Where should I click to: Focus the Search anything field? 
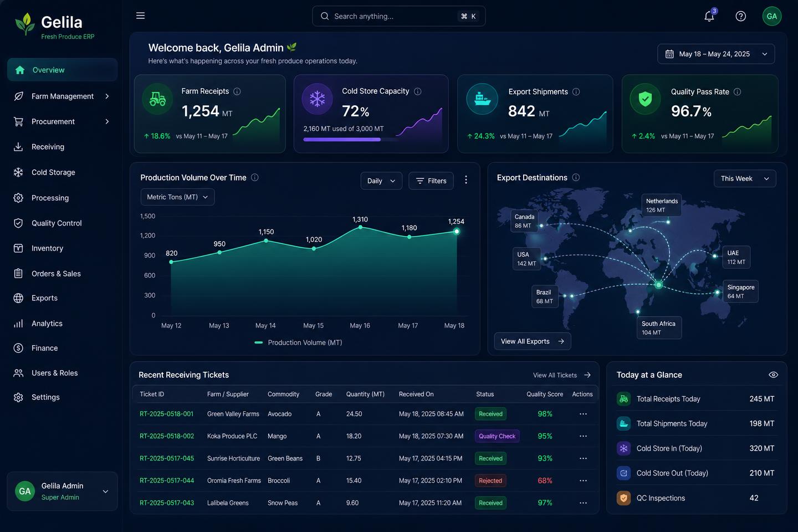click(399, 16)
